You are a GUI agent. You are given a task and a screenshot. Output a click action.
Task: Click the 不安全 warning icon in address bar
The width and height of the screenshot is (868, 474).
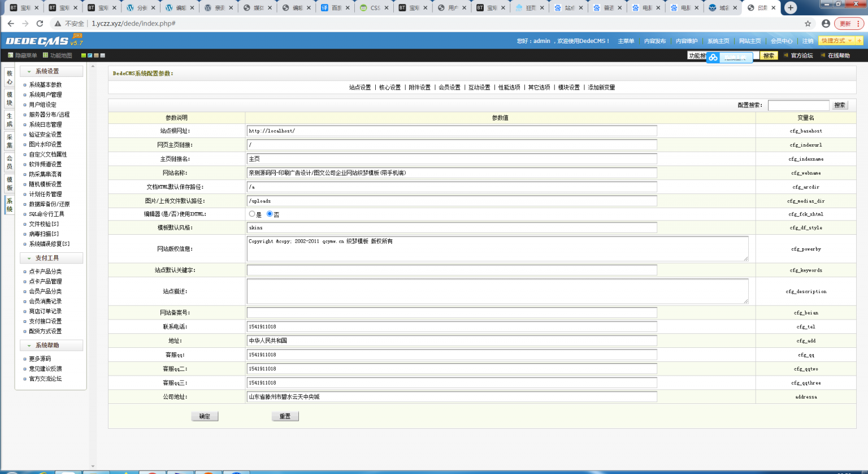58,24
